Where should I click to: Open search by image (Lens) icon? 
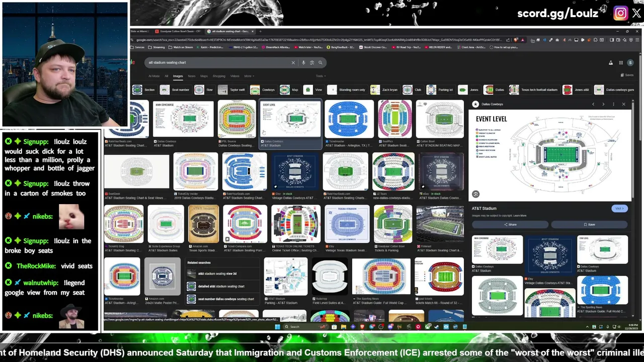tap(312, 63)
